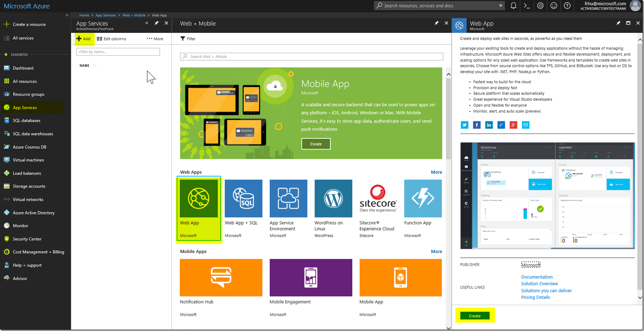Viewport: 644px width, 331px height.
Task: Open the Documentation link
Action: [537, 277]
